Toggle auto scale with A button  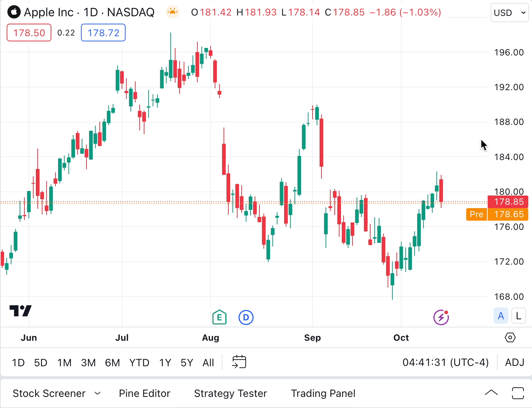501,316
